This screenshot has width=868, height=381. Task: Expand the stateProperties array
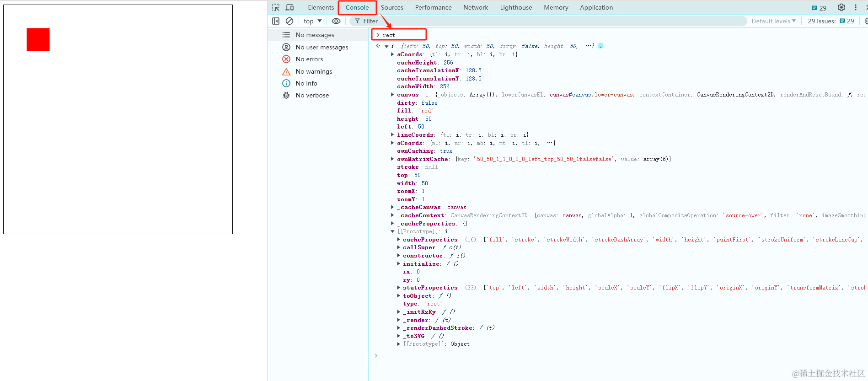pyautogui.click(x=398, y=288)
